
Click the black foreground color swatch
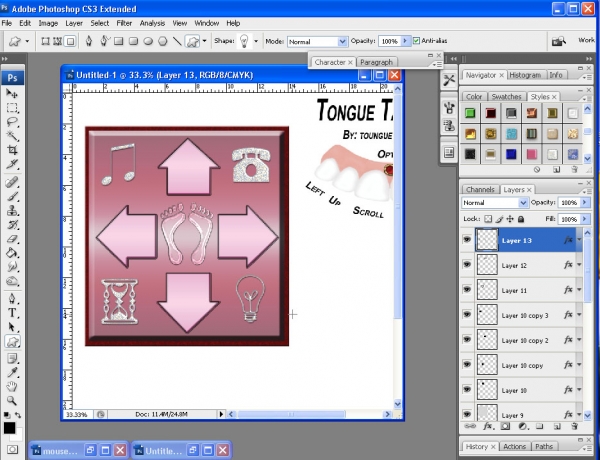coord(9,428)
